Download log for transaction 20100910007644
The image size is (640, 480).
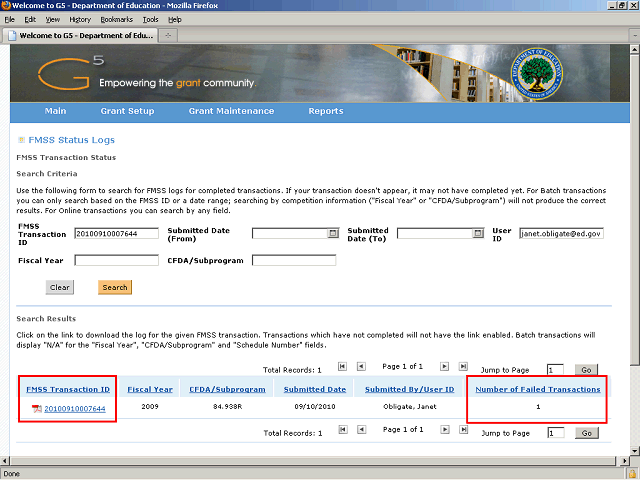75,409
